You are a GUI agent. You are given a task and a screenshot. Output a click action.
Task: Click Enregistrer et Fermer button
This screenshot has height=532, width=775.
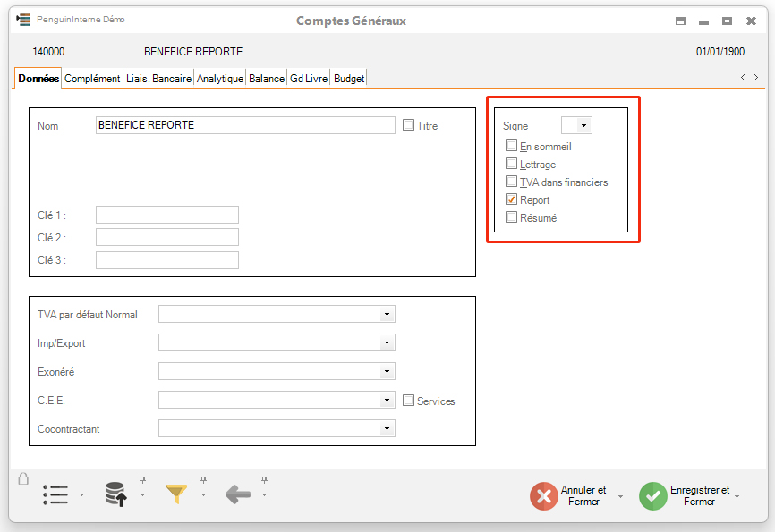coord(686,495)
